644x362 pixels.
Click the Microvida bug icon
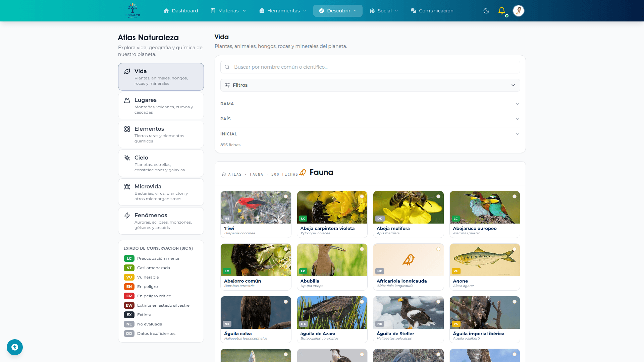click(127, 187)
